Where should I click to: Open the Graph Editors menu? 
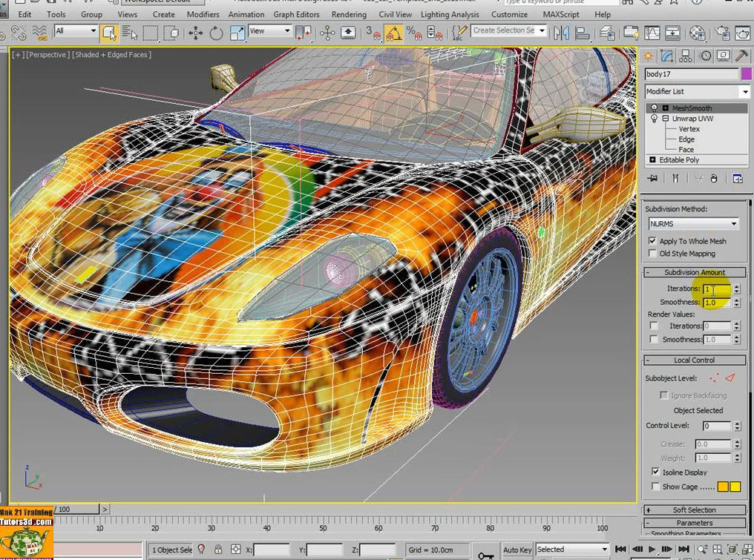296,14
